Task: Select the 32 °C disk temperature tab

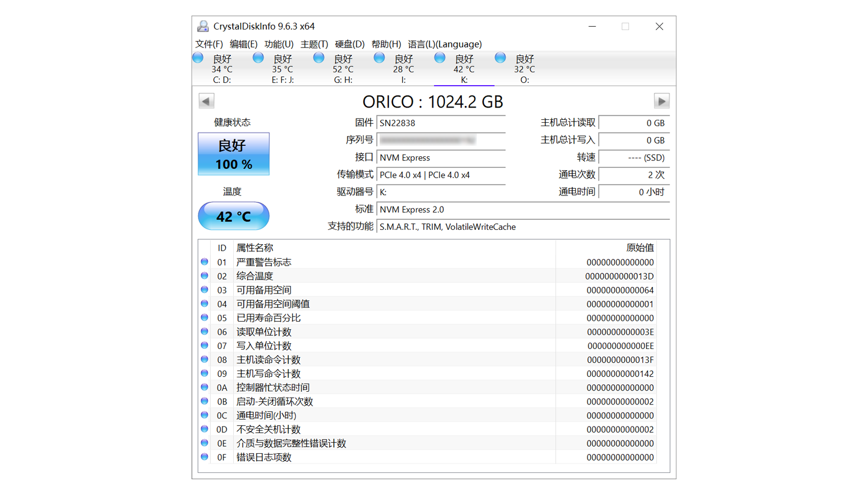Action: [524, 69]
